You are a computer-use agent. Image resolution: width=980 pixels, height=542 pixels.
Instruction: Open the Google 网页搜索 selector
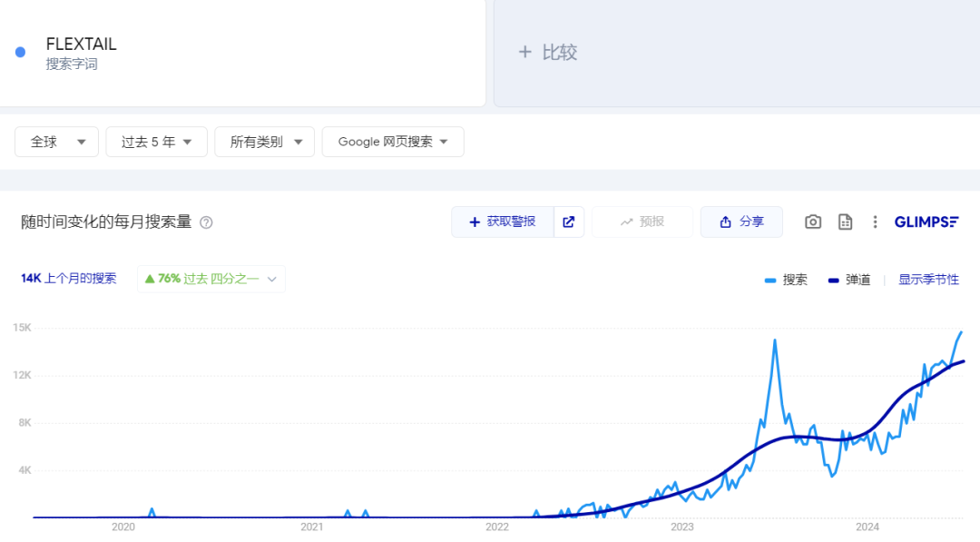coord(392,142)
